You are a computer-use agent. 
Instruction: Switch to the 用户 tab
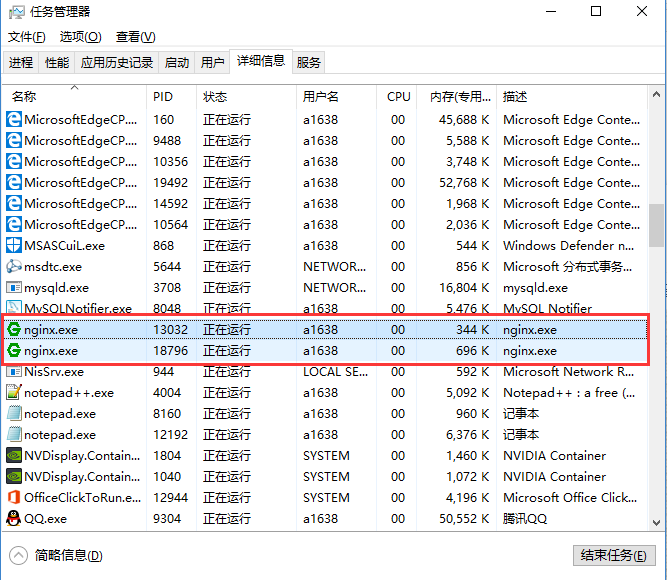click(x=212, y=63)
